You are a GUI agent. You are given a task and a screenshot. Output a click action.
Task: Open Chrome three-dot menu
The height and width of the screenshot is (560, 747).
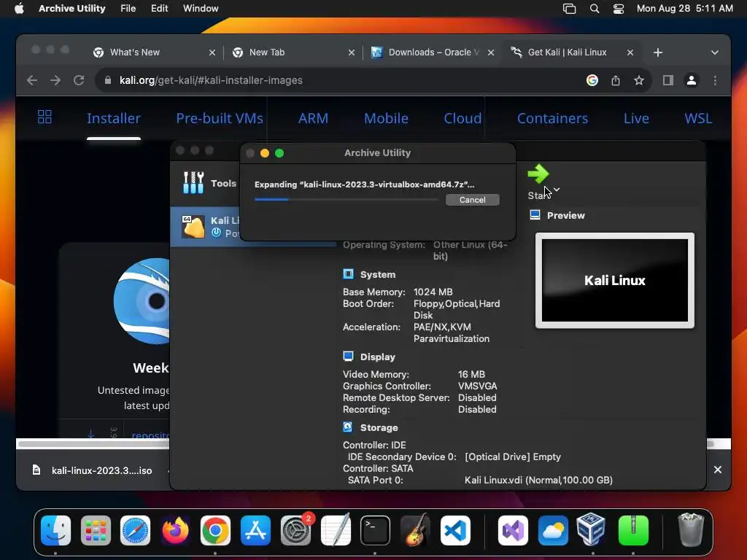click(x=715, y=80)
